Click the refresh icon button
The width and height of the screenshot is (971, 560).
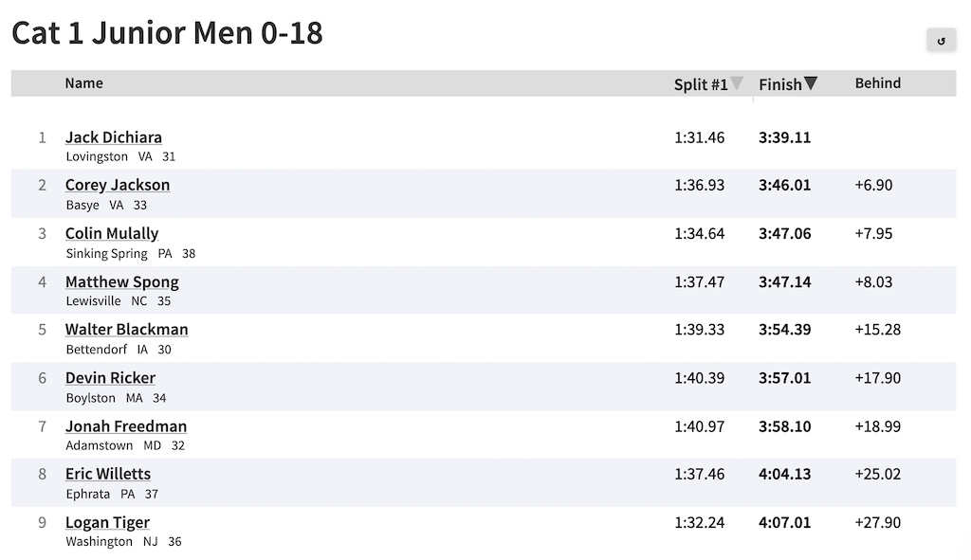tap(941, 41)
